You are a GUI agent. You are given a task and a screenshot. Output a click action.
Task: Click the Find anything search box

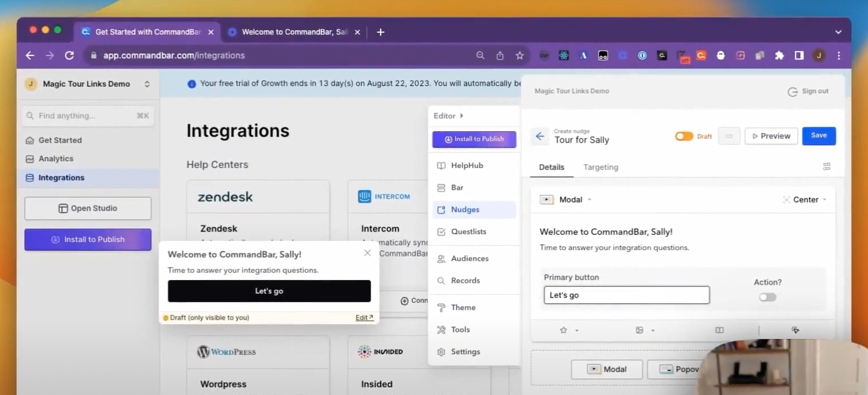(88, 115)
